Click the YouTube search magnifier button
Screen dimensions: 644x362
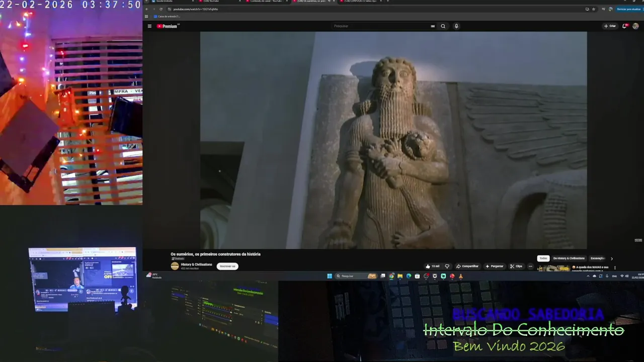click(443, 26)
